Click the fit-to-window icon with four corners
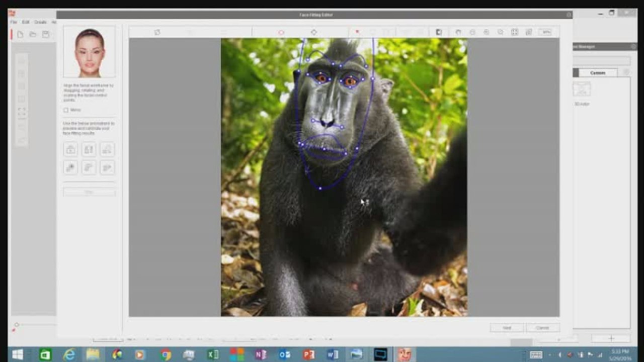Image resolution: width=644 pixels, height=362 pixels. pos(515,32)
